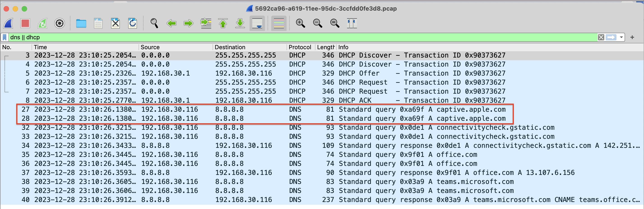Screen dimensions: 644x209
Task: Go back in packet history
Action: point(171,23)
